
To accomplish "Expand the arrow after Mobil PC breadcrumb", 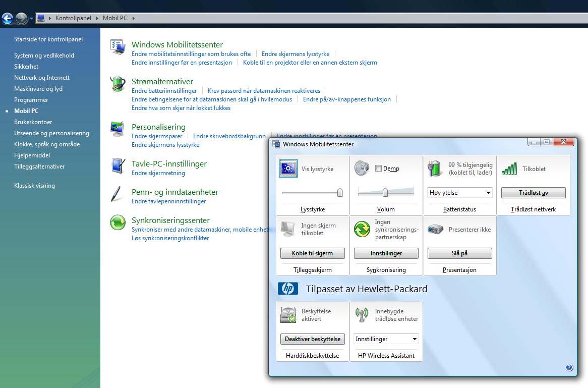I will tap(133, 18).
